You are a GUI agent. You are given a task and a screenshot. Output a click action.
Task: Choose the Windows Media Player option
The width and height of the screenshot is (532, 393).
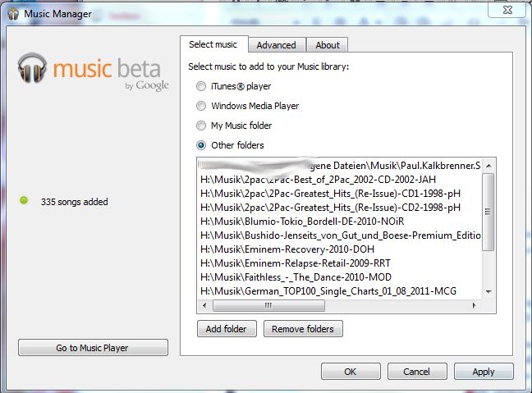click(x=201, y=106)
